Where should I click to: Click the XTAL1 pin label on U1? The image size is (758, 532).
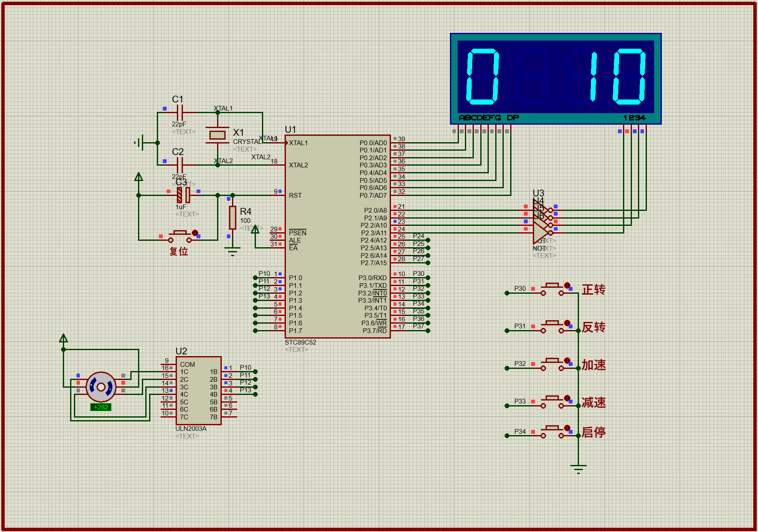coord(298,143)
